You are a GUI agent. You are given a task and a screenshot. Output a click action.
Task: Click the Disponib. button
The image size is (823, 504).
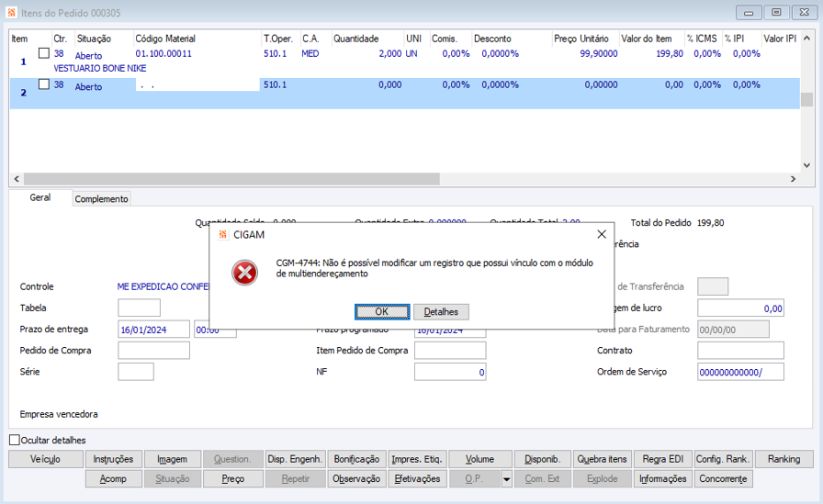click(x=543, y=459)
